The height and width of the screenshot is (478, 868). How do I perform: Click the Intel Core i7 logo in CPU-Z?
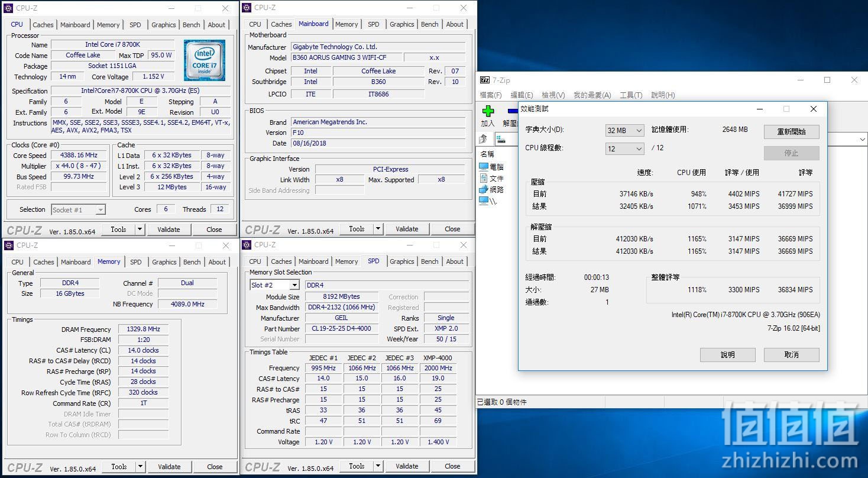(x=205, y=60)
